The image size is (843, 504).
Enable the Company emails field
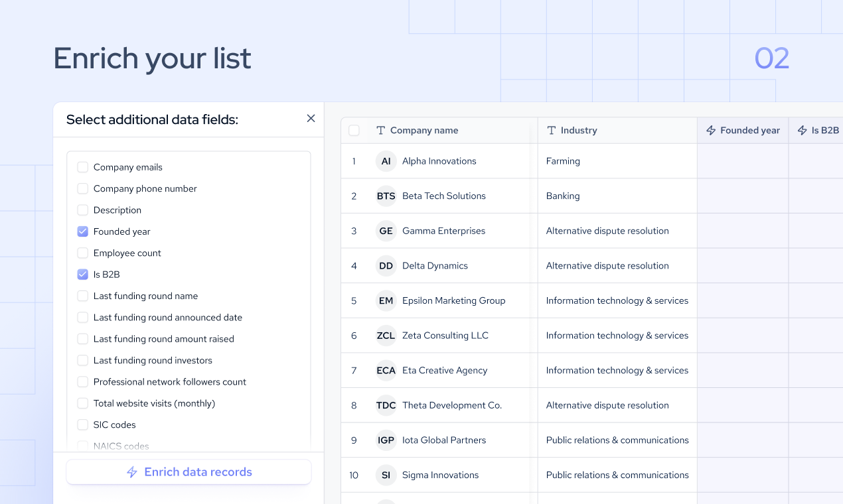click(x=82, y=167)
